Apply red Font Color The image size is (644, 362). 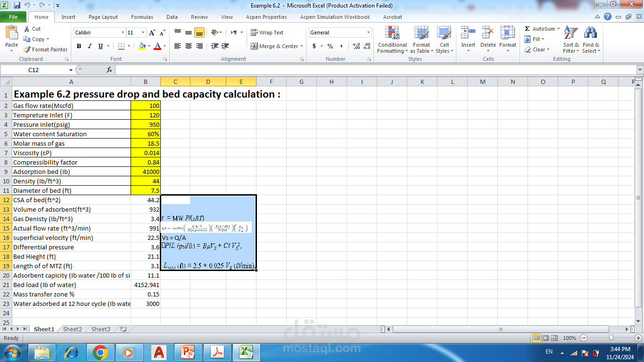coord(157,46)
